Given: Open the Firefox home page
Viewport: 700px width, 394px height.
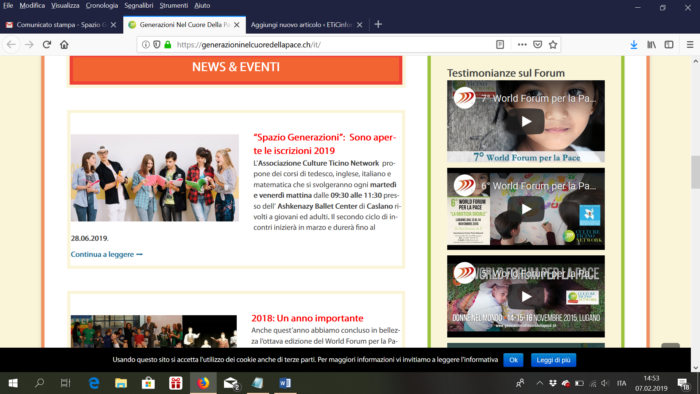Looking at the screenshot, I should 64,45.
